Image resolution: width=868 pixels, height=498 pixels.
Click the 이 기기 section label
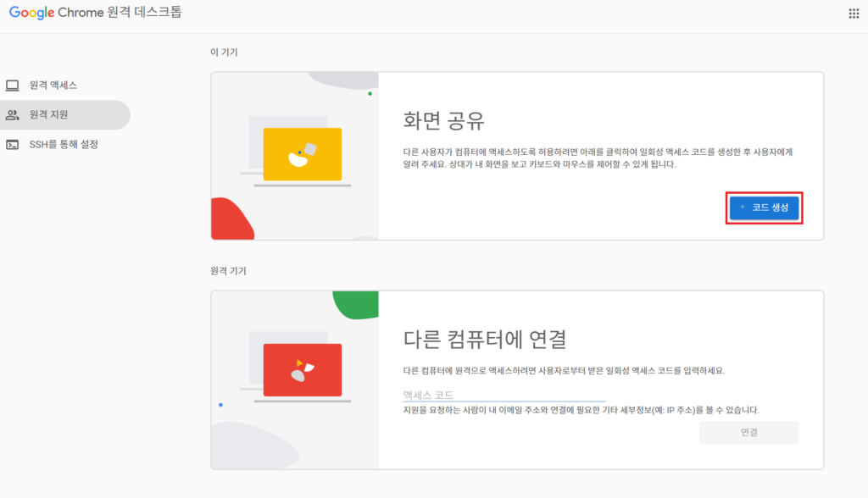coord(224,53)
